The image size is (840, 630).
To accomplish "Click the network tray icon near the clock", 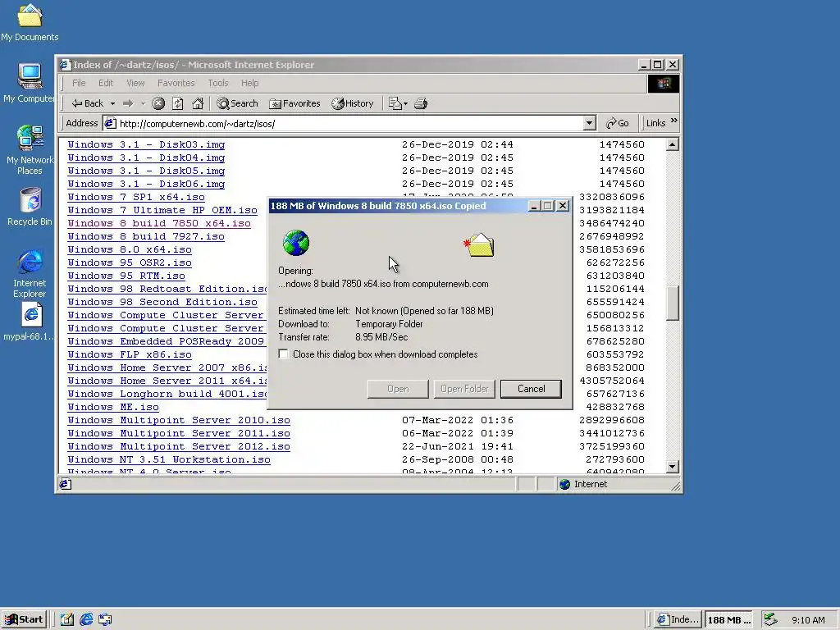I will coord(770,619).
